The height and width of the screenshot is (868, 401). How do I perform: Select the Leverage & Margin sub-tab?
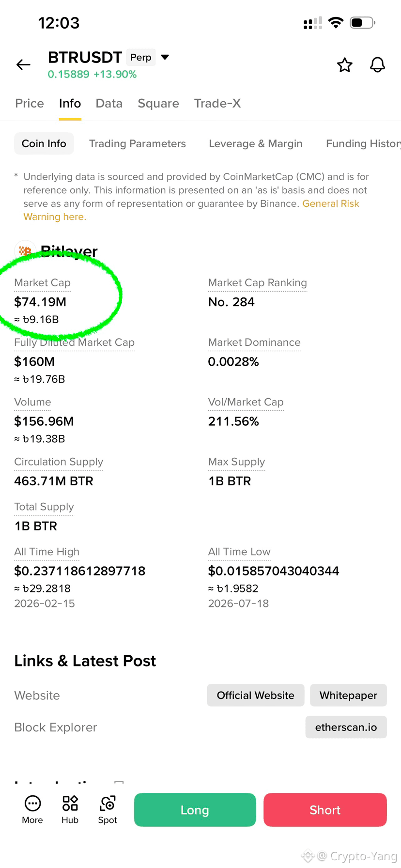(256, 143)
